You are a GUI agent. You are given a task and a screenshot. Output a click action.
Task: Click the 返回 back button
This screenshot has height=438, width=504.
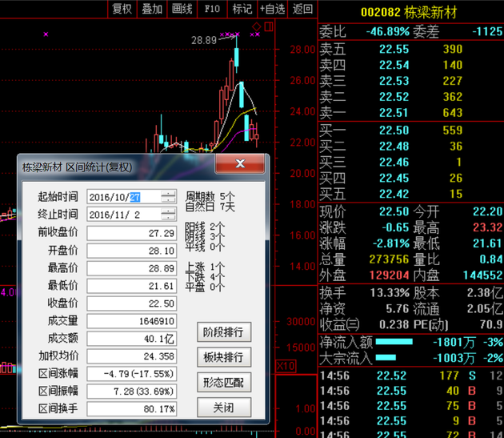(x=302, y=9)
